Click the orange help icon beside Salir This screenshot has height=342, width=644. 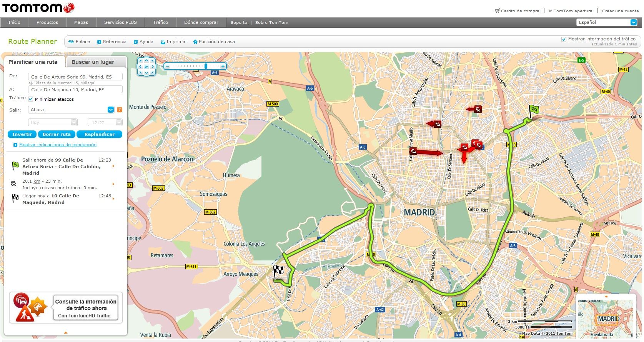120,110
